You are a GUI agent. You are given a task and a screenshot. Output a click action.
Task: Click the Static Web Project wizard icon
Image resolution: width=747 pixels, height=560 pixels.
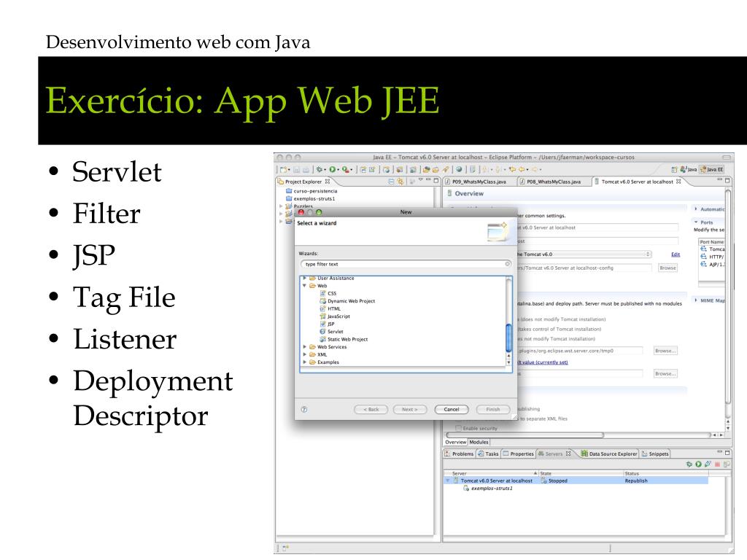(322, 339)
